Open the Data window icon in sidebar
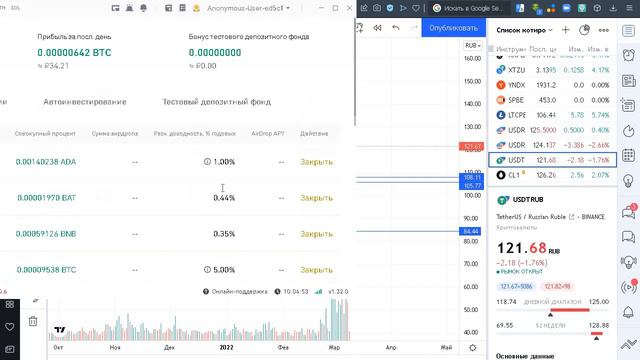The height and width of the screenshot is (360, 640). tap(628, 105)
